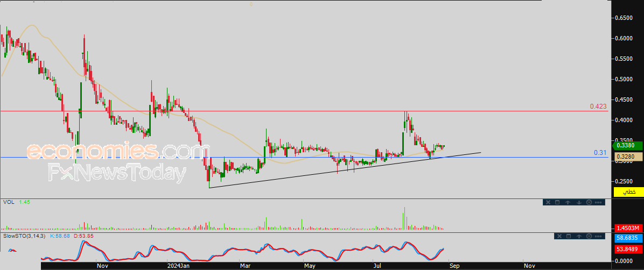Click the SlowSTO(3,14,3) indicator title
644x270 pixels.
click(24, 236)
